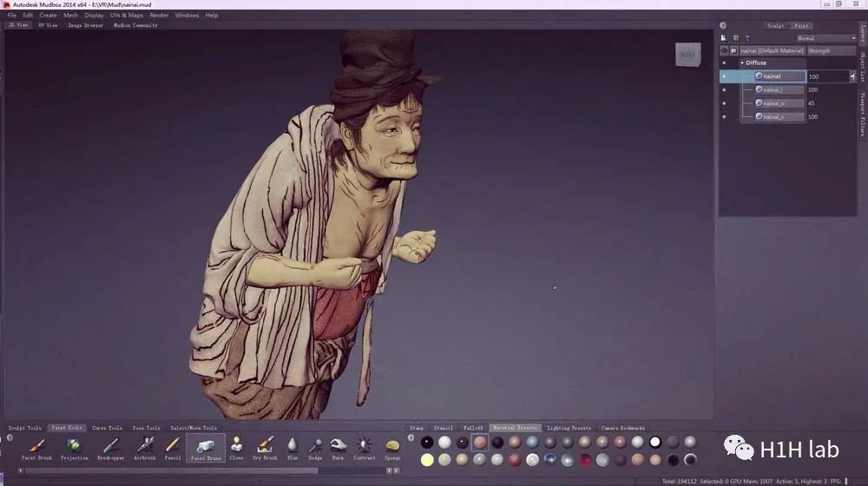
Task: Collapse the Diffuse channel group
Action: click(742, 63)
